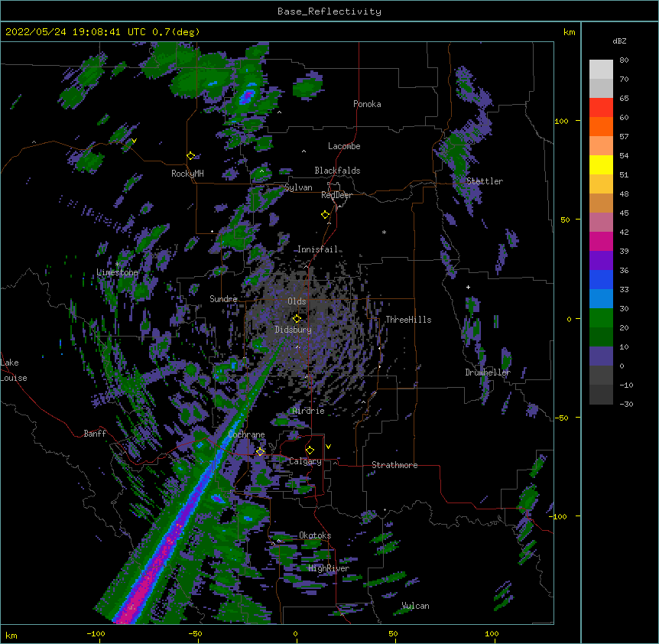Viewport: 659px width, 644px height.
Task: Click the 50 tick on bottom axis
Action: pos(394,634)
